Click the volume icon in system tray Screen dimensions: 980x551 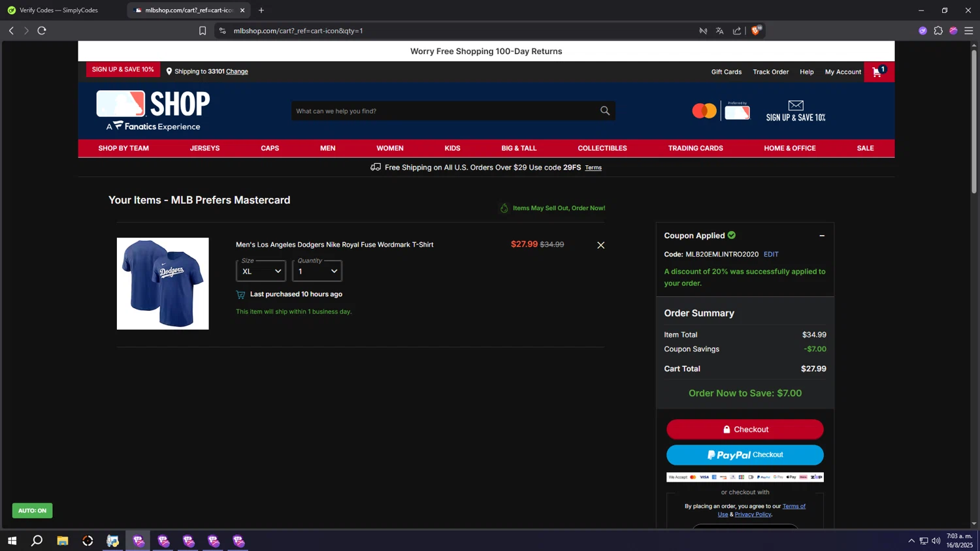click(936, 541)
